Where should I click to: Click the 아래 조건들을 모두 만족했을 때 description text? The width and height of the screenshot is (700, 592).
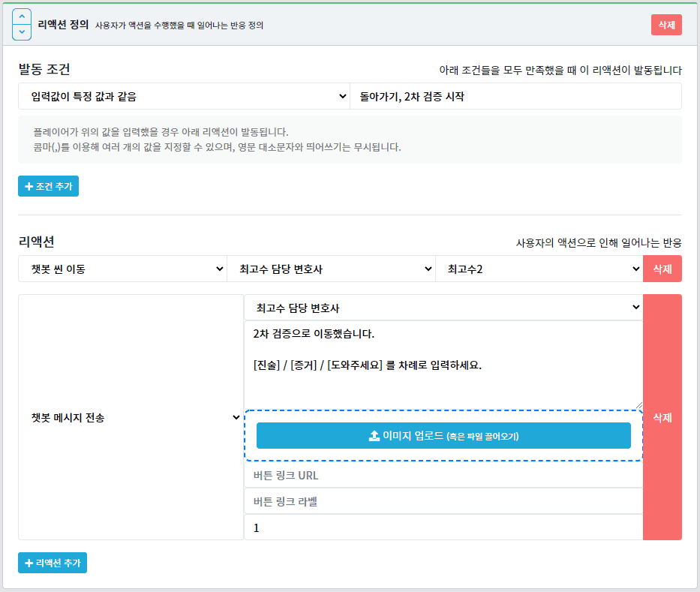pos(560,70)
